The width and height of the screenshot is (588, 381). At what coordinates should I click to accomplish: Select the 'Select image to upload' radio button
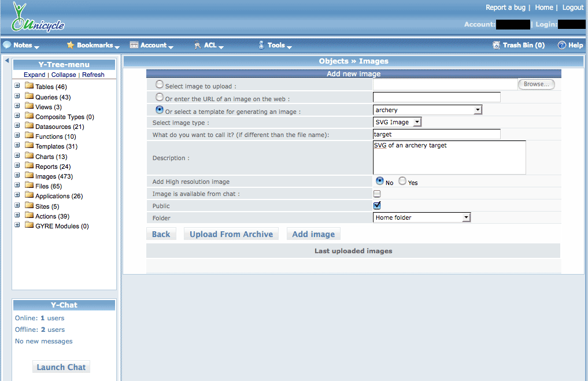tap(160, 84)
